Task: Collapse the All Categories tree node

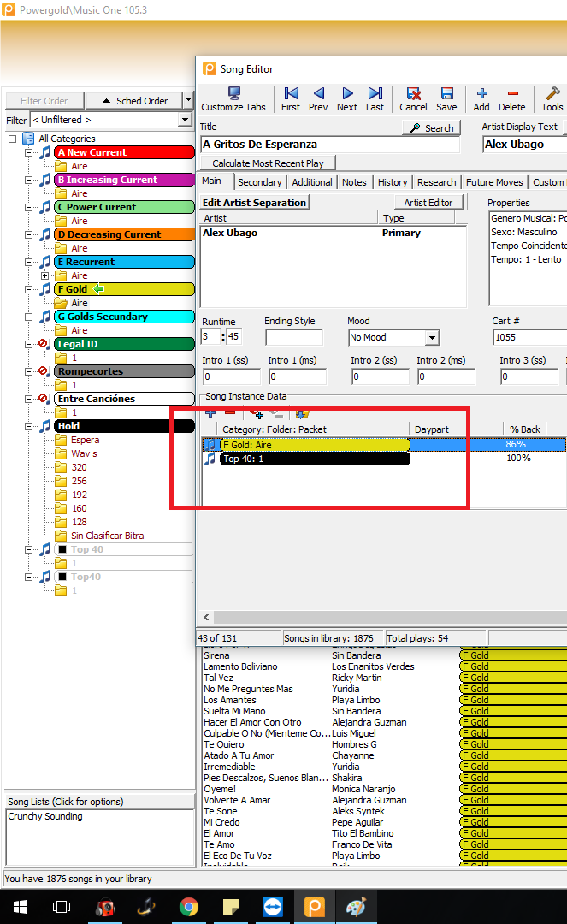Action: 12,139
